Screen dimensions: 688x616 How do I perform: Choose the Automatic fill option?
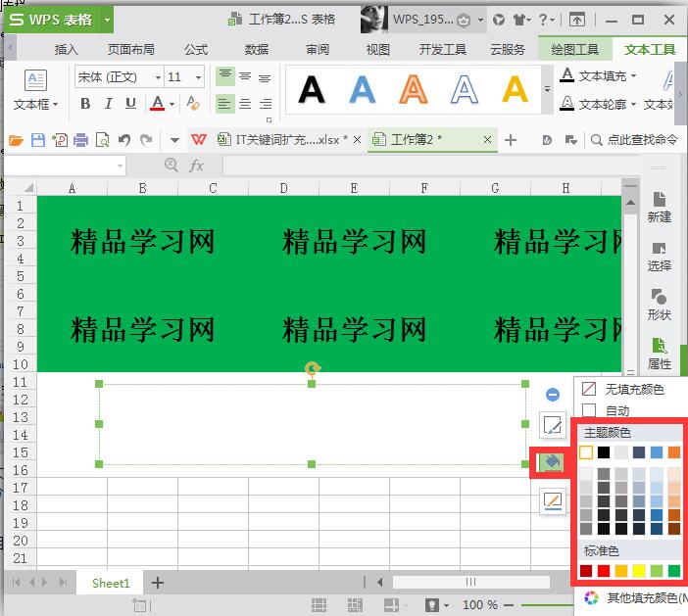[606, 410]
